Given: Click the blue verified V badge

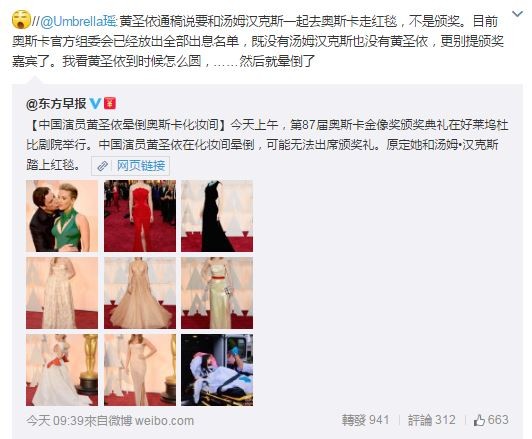Looking at the screenshot, I should (95, 103).
